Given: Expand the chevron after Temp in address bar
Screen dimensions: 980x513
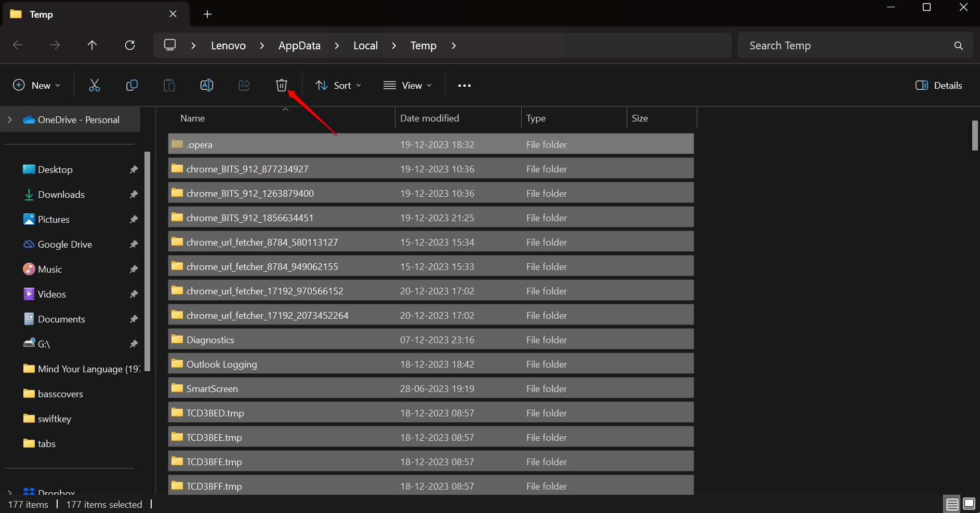Looking at the screenshot, I should [454, 46].
